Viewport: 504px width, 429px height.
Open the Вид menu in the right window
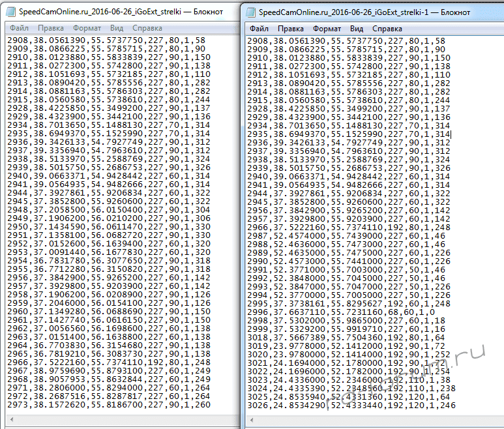pos(357,29)
